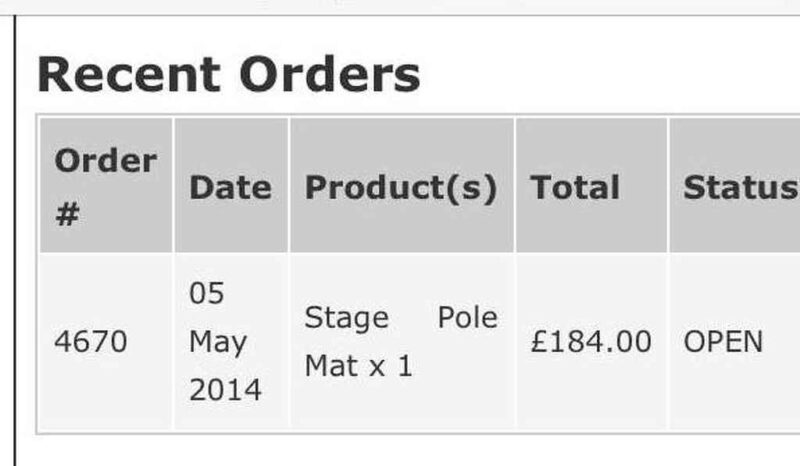Click the year 2014 in date cell
The height and width of the screenshot is (466, 800).
click(225, 390)
